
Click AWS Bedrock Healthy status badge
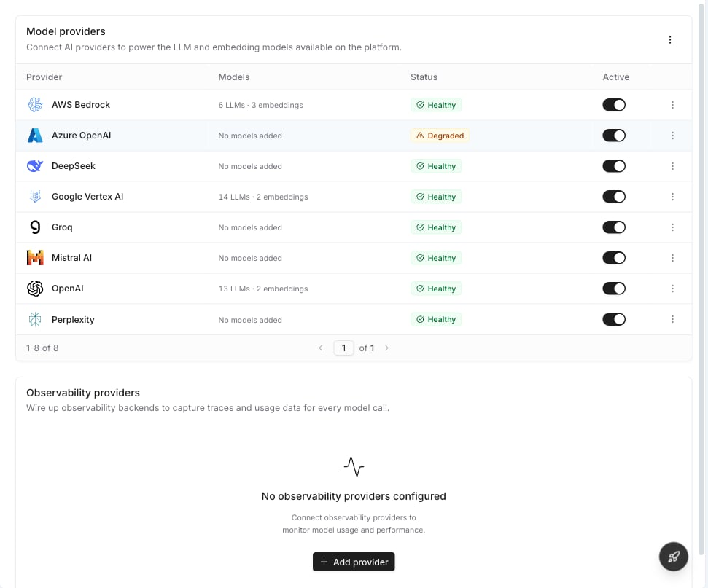(436, 105)
